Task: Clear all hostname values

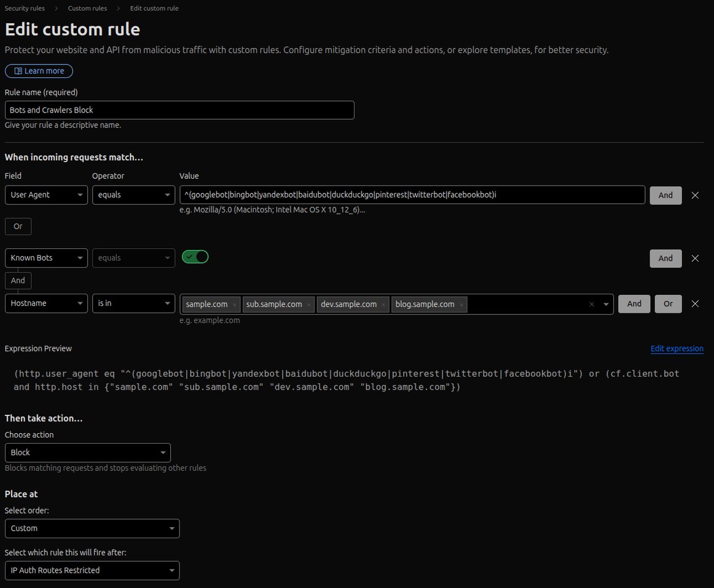Action: [x=592, y=304]
